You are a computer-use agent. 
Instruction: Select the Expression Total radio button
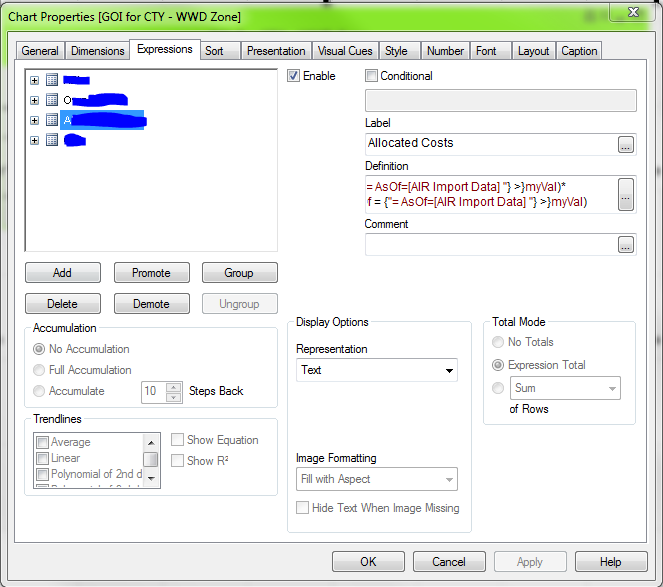tap(498, 365)
